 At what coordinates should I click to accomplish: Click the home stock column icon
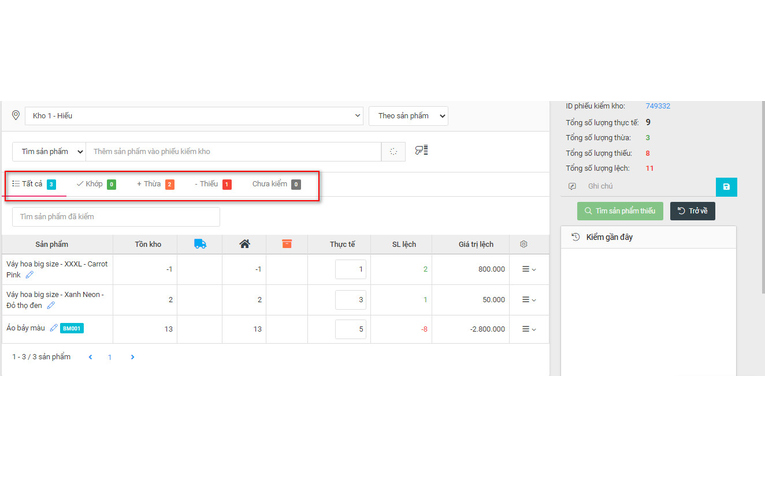[x=244, y=244]
